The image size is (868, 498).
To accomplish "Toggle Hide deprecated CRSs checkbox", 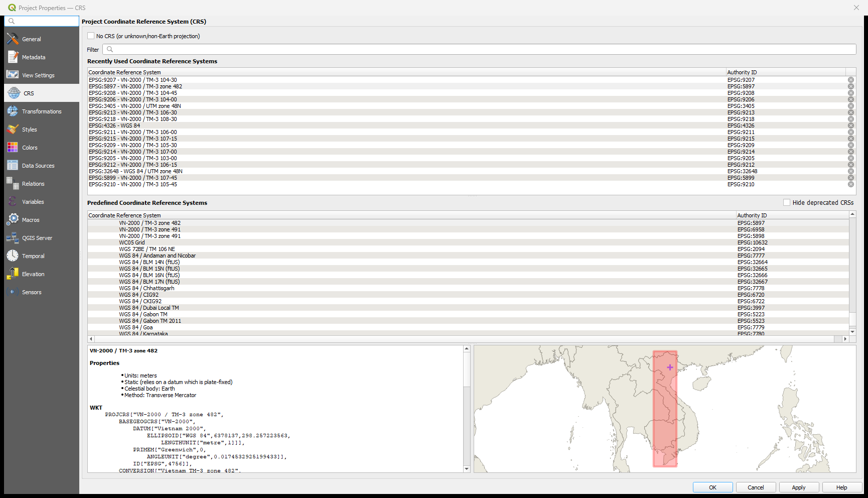I will pos(787,202).
